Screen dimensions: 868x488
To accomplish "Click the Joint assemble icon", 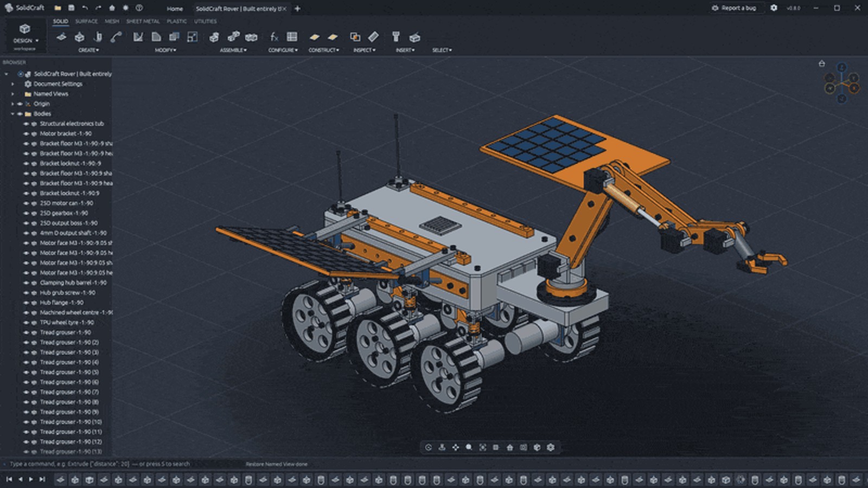I will (x=233, y=37).
